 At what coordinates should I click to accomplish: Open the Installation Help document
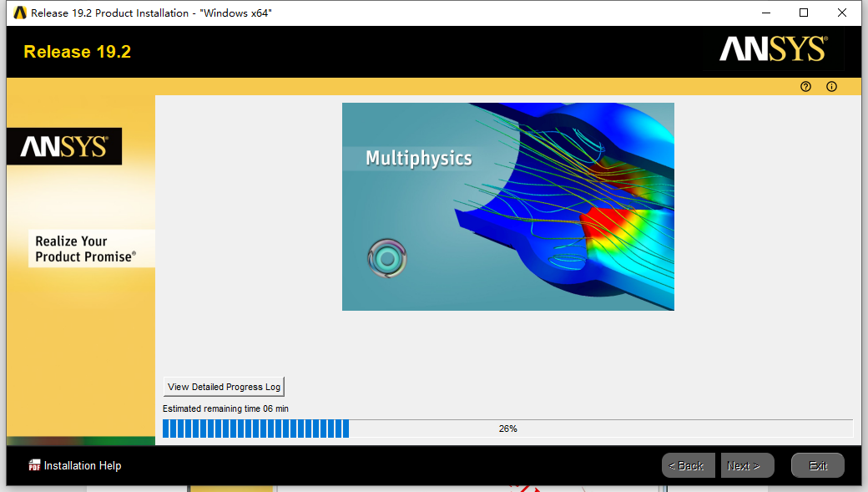(82, 465)
